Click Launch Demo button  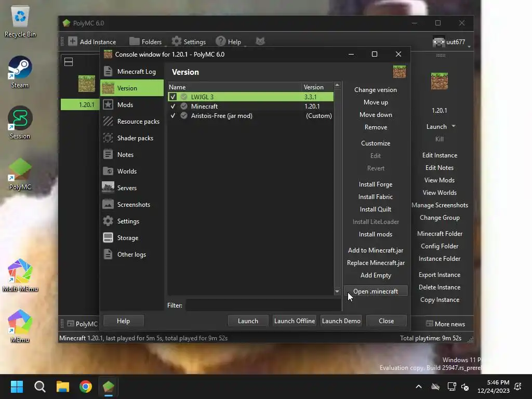coord(341,321)
